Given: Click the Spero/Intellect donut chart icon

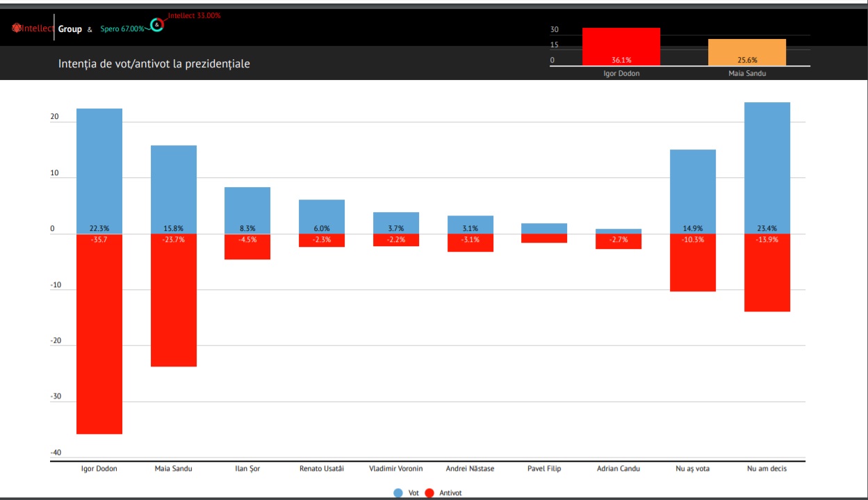Looking at the screenshot, I should [158, 25].
